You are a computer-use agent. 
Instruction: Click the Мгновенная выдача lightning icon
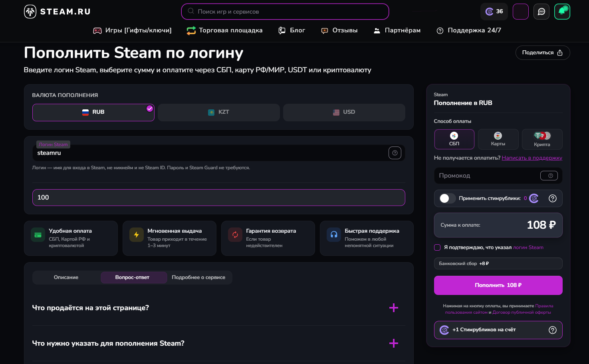tap(137, 235)
